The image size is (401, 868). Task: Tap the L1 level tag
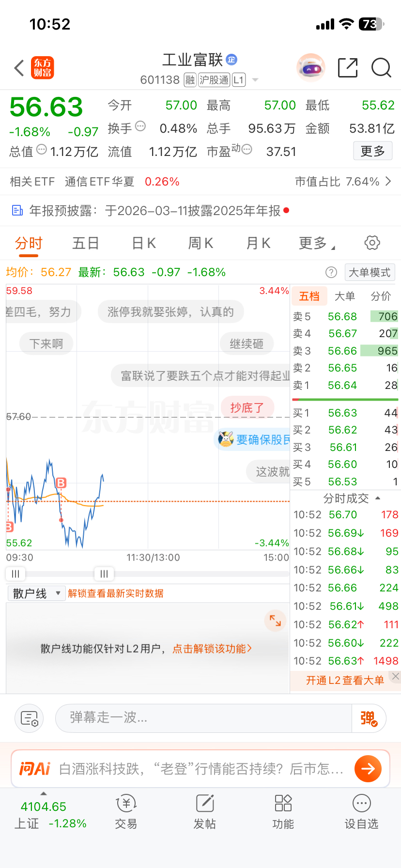click(239, 80)
